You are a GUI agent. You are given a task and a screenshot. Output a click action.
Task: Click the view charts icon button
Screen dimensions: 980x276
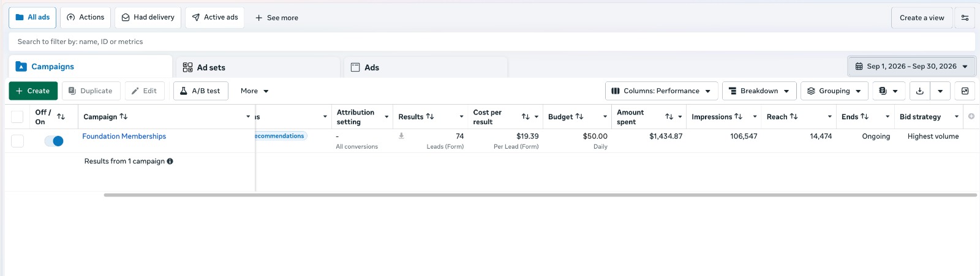point(965,91)
